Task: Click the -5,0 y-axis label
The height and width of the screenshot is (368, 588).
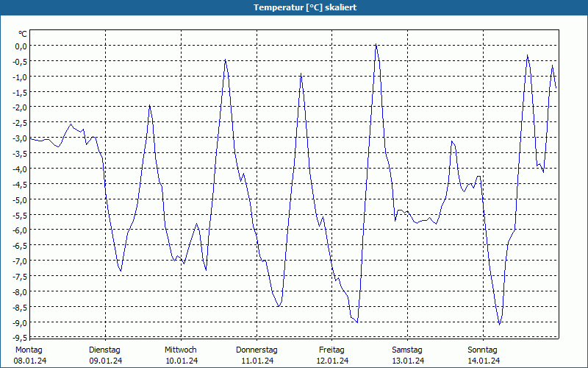Action: (20, 199)
